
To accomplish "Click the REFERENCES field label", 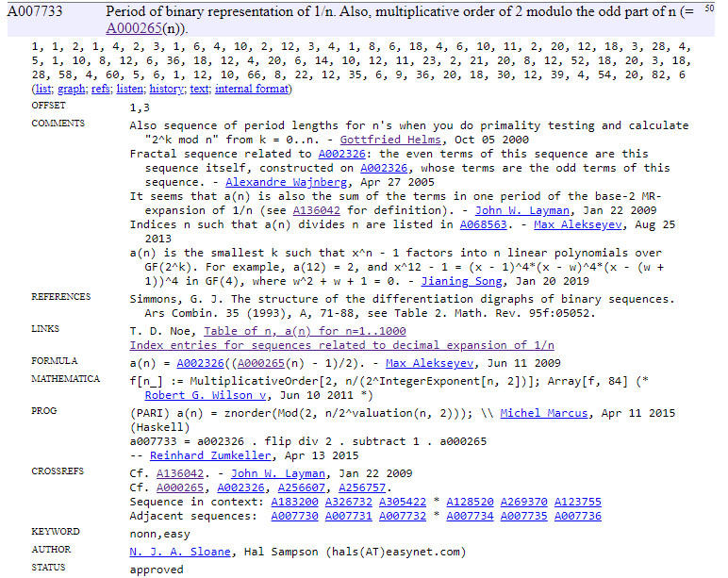I will (x=60, y=297).
